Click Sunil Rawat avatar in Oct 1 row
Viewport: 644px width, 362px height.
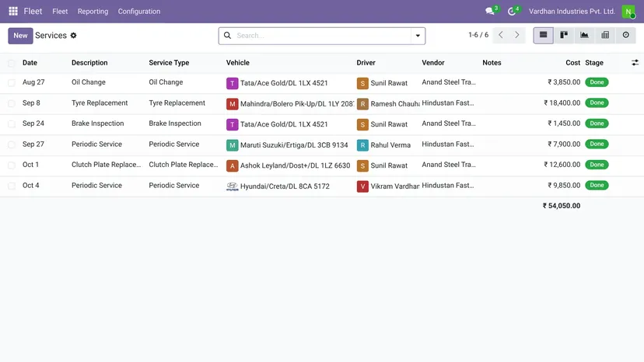[x=362, y=165]
